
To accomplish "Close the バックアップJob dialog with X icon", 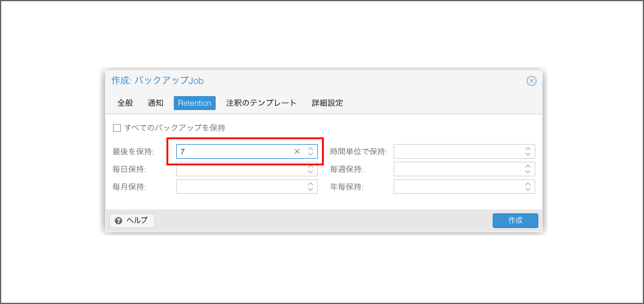I will pos(531,81).
